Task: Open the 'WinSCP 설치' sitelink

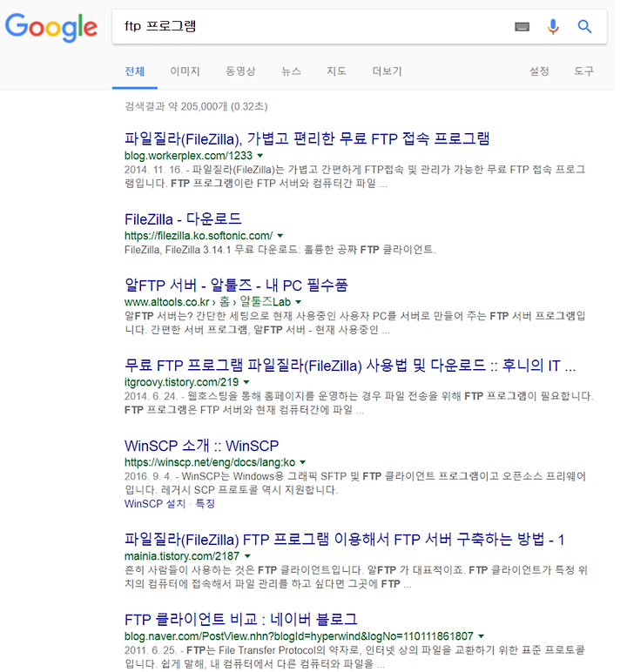Action: [155, 504]
